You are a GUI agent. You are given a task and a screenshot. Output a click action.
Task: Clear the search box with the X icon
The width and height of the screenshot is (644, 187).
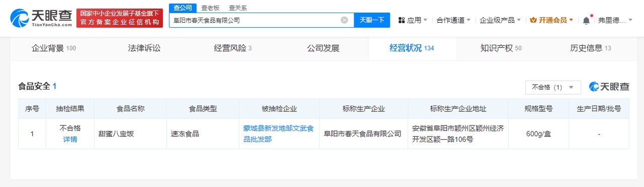pyautogui.click(x=344, y=20)
